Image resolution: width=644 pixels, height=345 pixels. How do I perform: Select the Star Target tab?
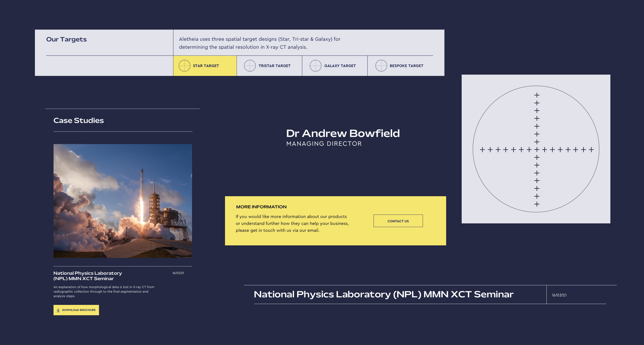pos(205,66)
